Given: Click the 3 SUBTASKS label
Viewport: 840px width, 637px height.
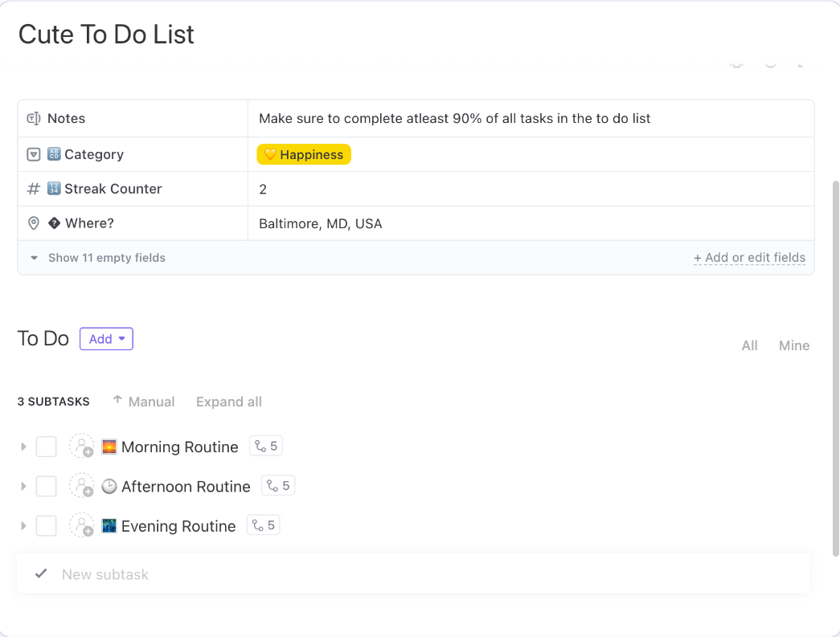Looking at the screenshot, I should point(54,402).
